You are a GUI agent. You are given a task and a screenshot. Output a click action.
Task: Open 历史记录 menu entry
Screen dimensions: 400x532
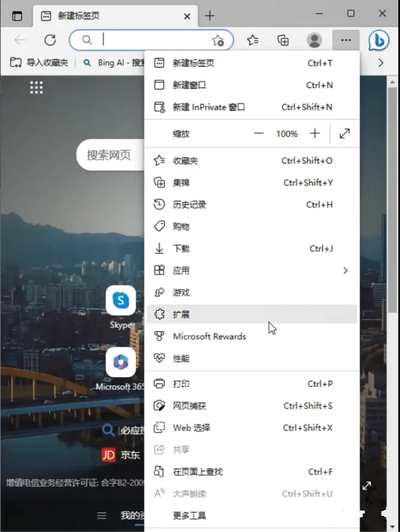point(252,205)
